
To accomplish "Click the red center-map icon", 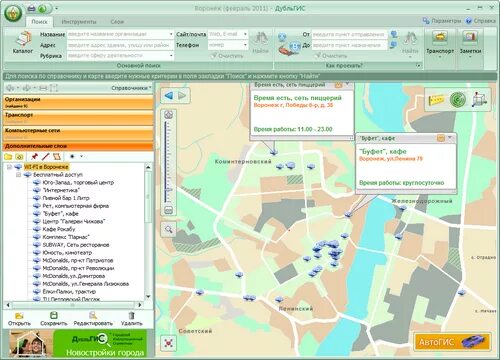I will 169,343.
